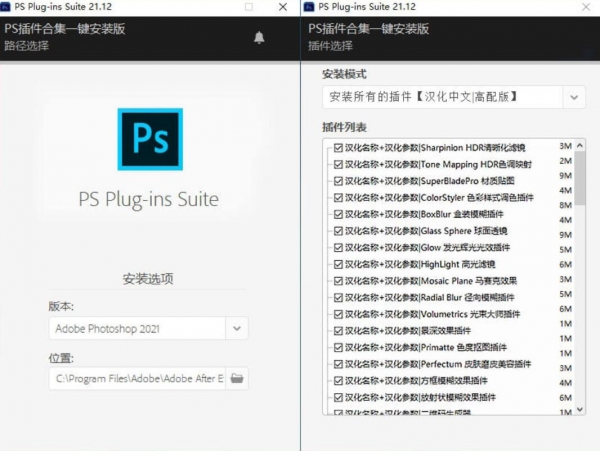
Task: Uncheck the Perfectum plugin checkbox
Action: (x=338, y=364)
